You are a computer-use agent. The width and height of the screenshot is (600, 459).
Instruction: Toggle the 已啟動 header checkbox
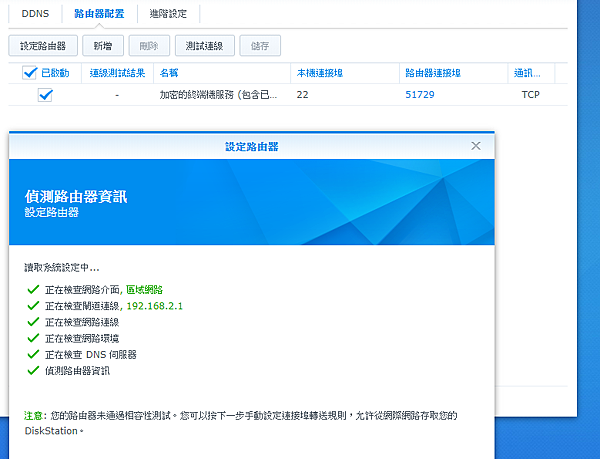[29, 72]
